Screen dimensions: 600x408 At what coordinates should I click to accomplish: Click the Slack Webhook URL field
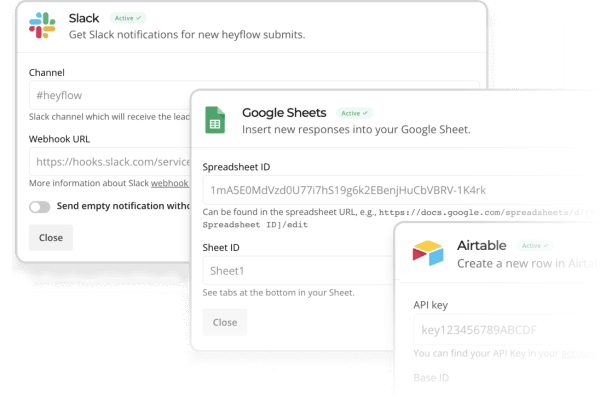110,162
